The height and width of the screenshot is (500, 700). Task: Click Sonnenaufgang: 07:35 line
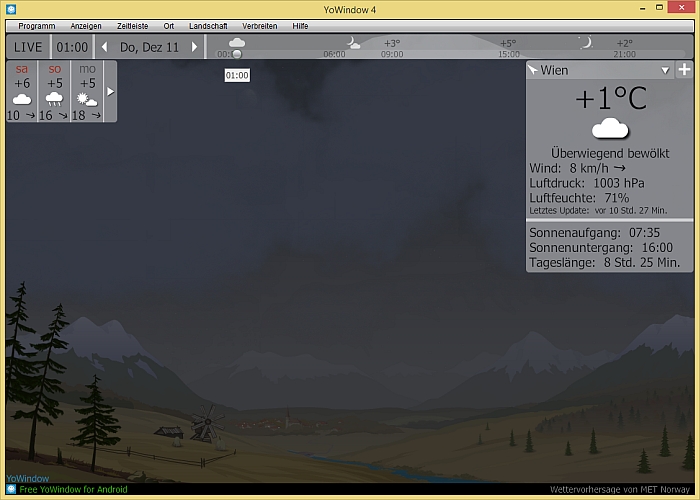594,233
